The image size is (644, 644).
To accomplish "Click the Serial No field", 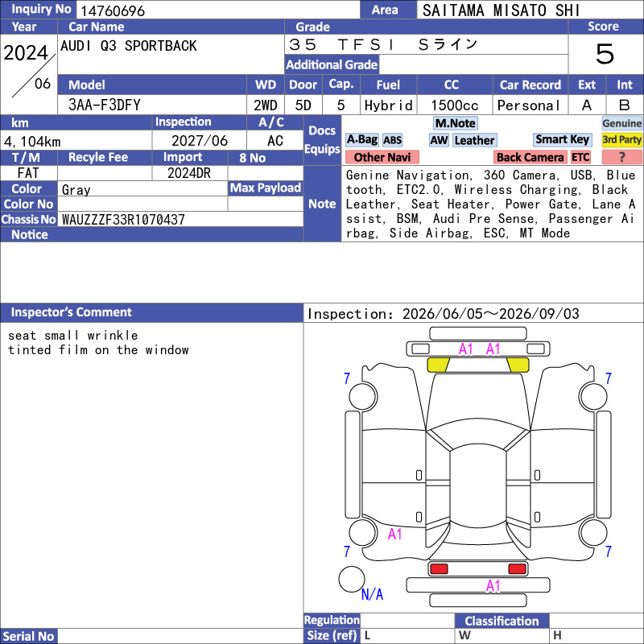I will (180, 636).
